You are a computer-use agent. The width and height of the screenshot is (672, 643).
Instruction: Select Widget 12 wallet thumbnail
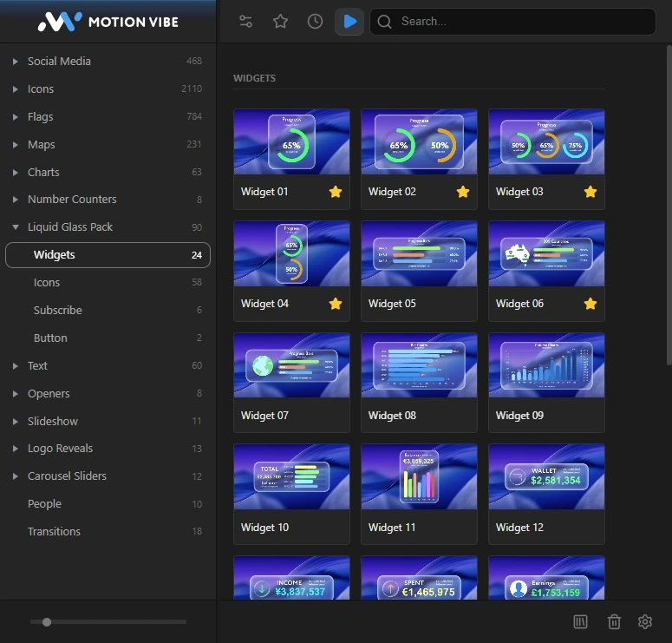point(546,477)
